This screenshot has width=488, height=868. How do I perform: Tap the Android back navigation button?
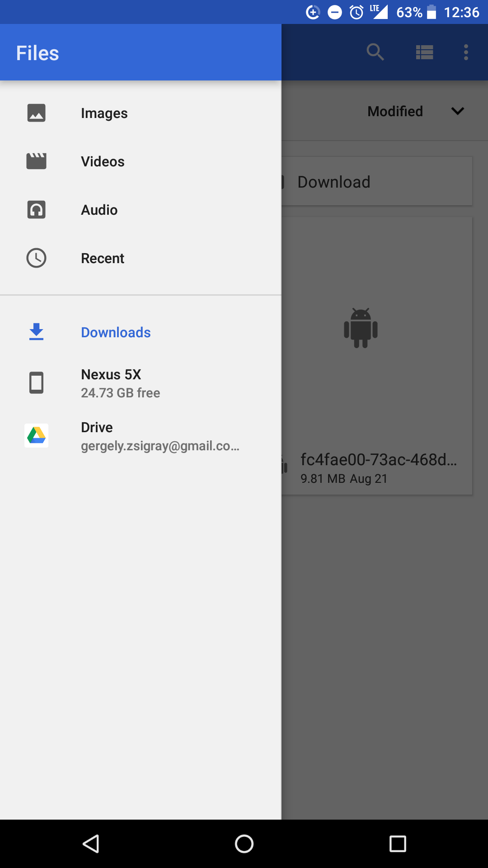click(x=91, y=844)
